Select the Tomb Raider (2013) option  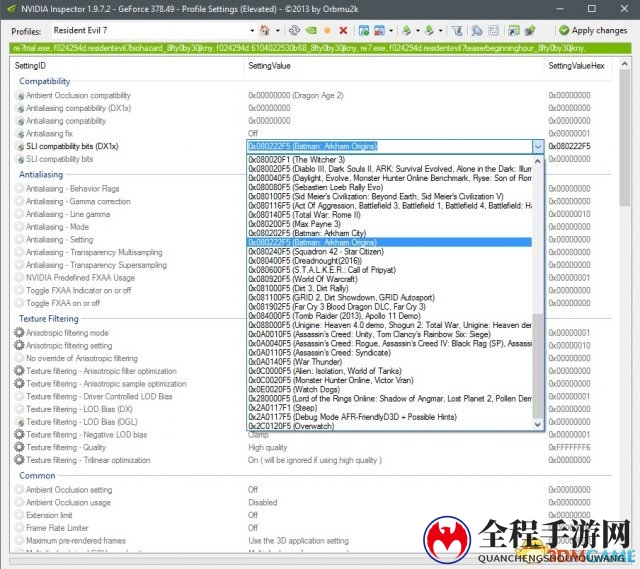tap(389, 316)
